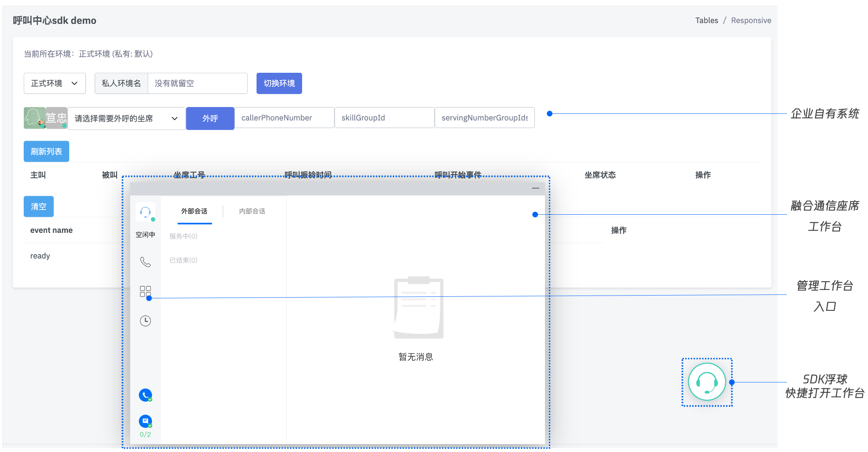Open the 请选择需要外呼的坐席 agent dropdown
This screenshot has width=868, height=452.
tap(126, 118)
